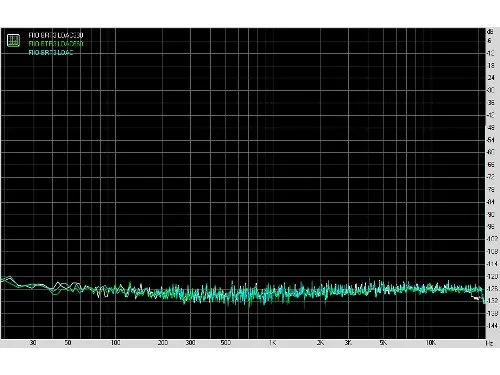Click the -72 level axis label

(491, 177)
